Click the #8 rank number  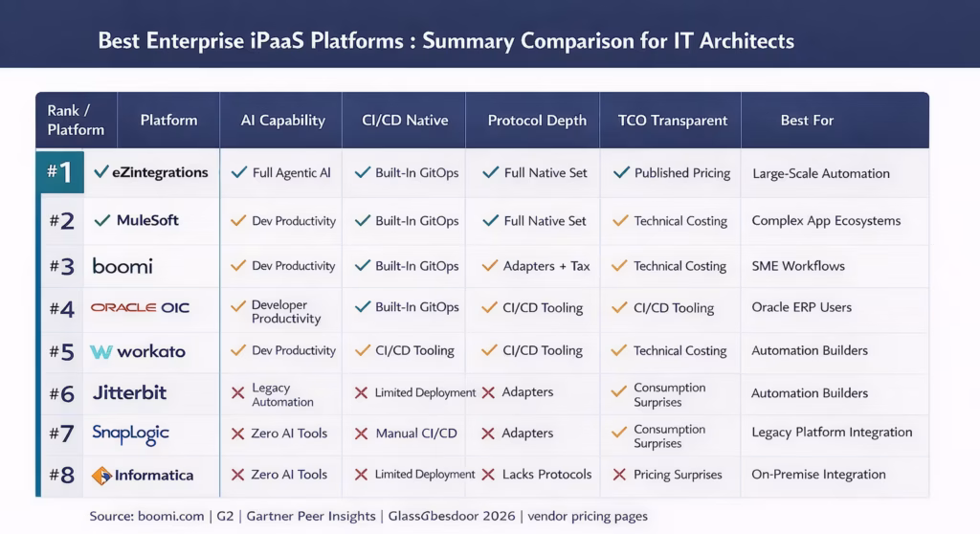[62, 476]
